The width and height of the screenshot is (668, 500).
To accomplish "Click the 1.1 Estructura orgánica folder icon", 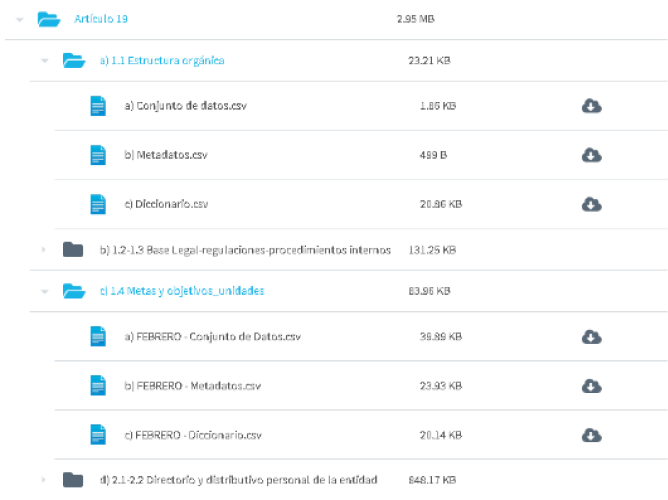I will (x=74, y=60).
